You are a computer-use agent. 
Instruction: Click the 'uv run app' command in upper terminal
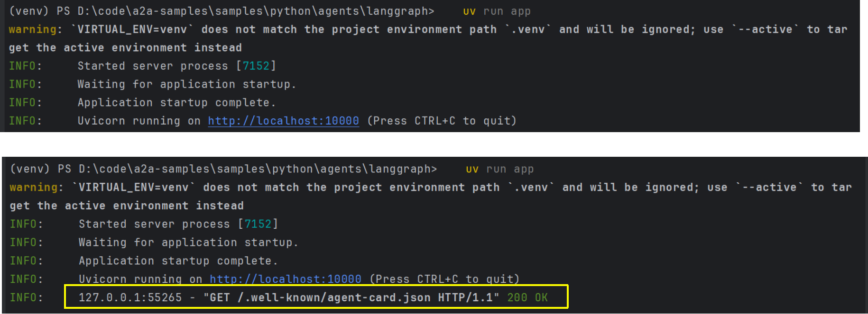pyautogui.click(x=497, y=11)
